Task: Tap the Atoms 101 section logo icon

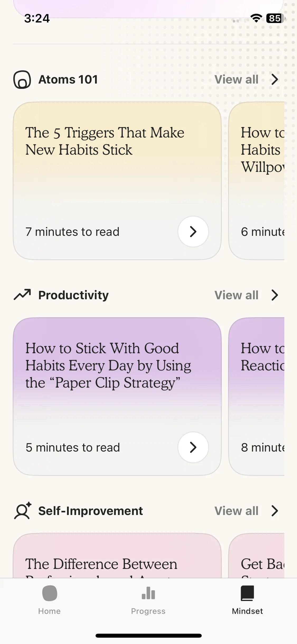Action: coord(22,80)
